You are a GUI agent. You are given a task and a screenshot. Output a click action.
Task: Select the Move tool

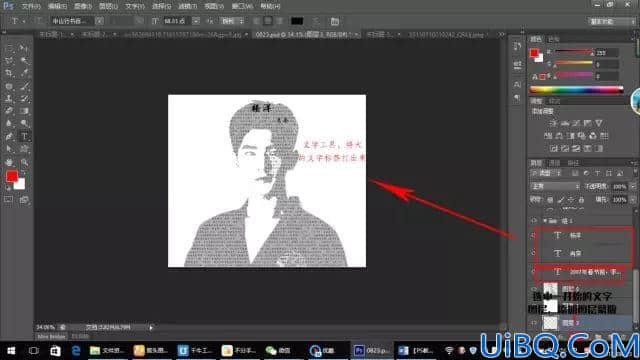point(24,48)
